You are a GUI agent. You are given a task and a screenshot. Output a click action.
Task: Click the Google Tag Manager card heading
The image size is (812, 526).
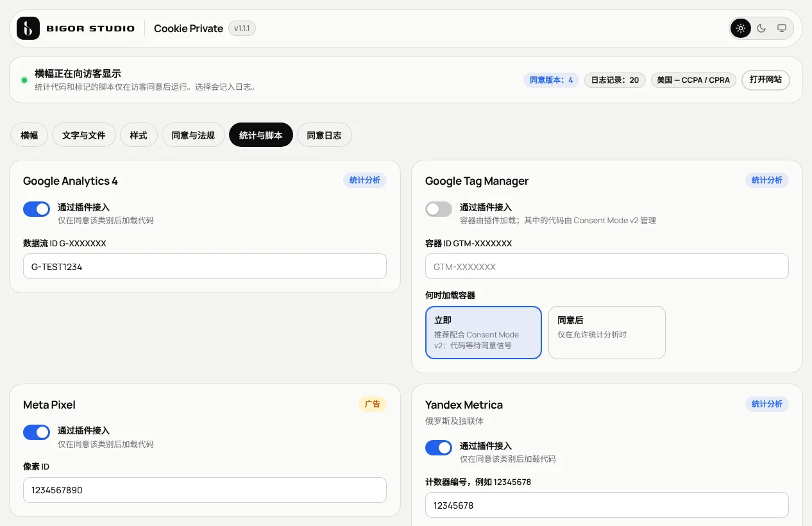477,181
